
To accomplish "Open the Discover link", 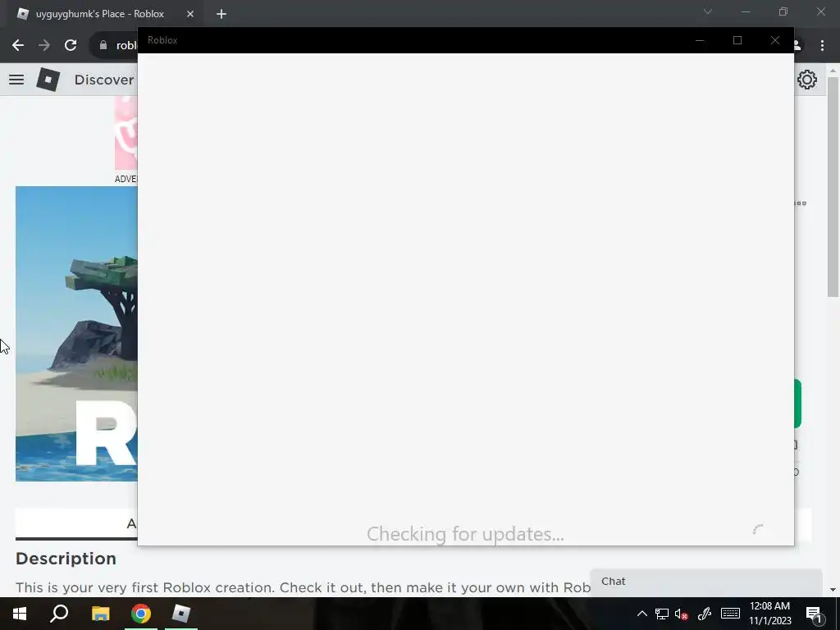I will [104, 80].
